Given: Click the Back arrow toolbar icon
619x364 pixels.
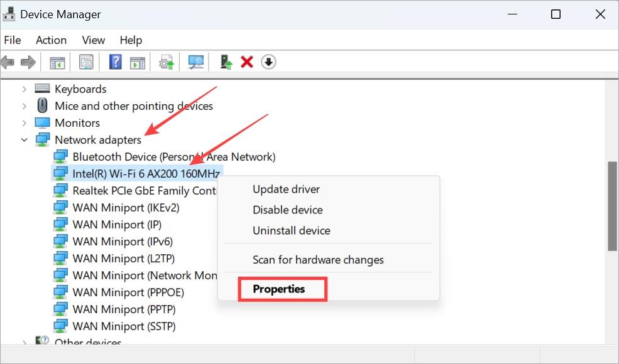Looking at the screenshot, I should tap(8, 62).
